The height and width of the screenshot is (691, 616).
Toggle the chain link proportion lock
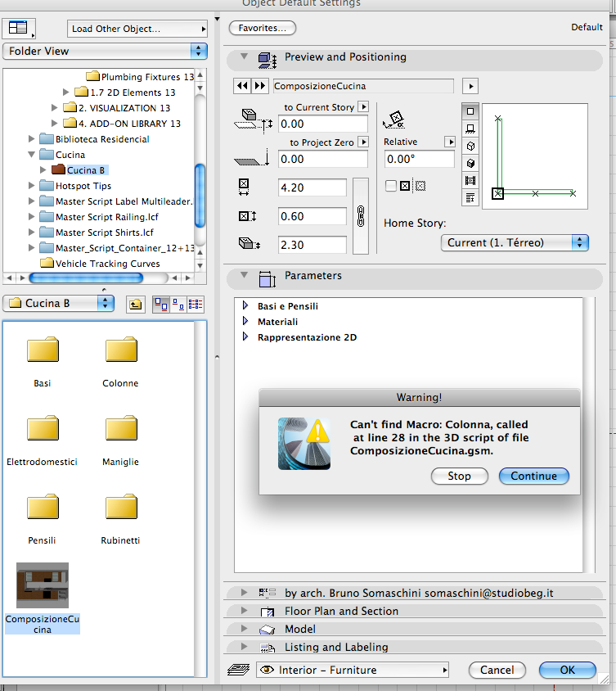click(361, 216)
